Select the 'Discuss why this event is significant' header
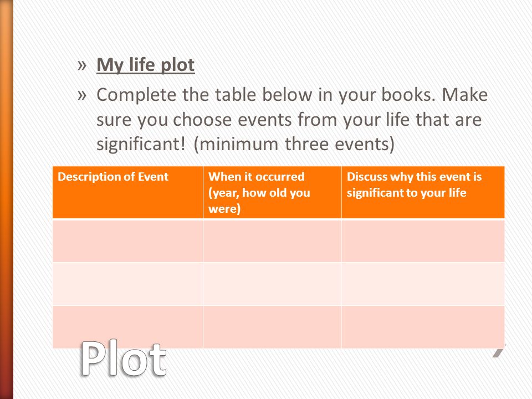 (x=423, y=192)
